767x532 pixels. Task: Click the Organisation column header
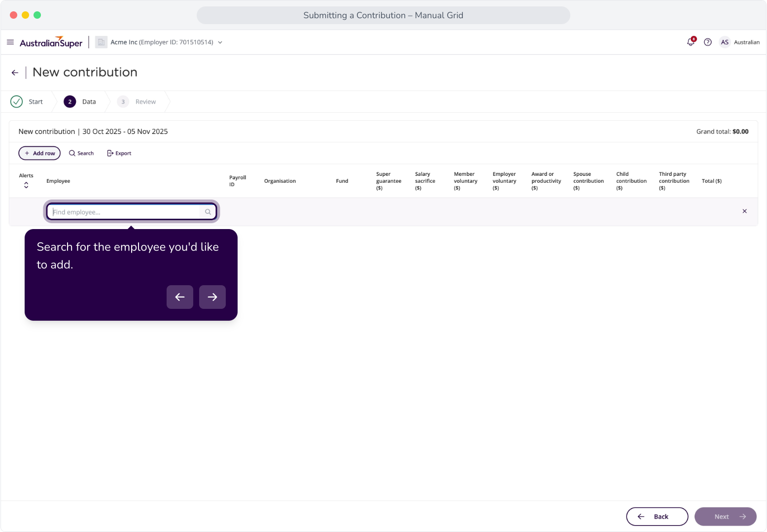click(x=280, y=181)
